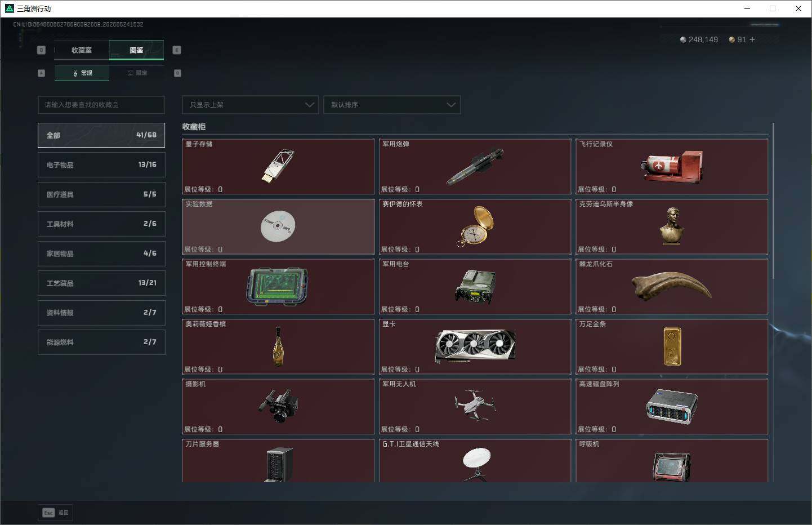Viewport: 812px width, 525px height.
Task: Select the 显卡 graphics card item
Action: [x=475, y=346]
